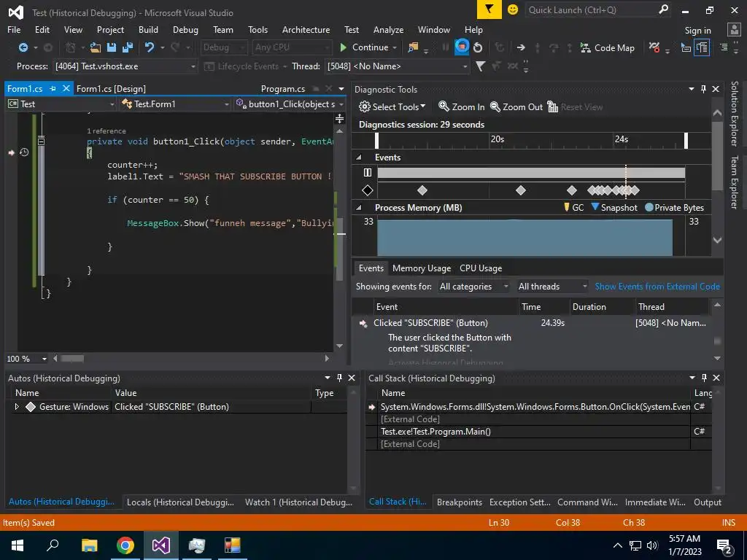Click Sign in link
This screenshot has width=747, height=560.
[697, 31]
